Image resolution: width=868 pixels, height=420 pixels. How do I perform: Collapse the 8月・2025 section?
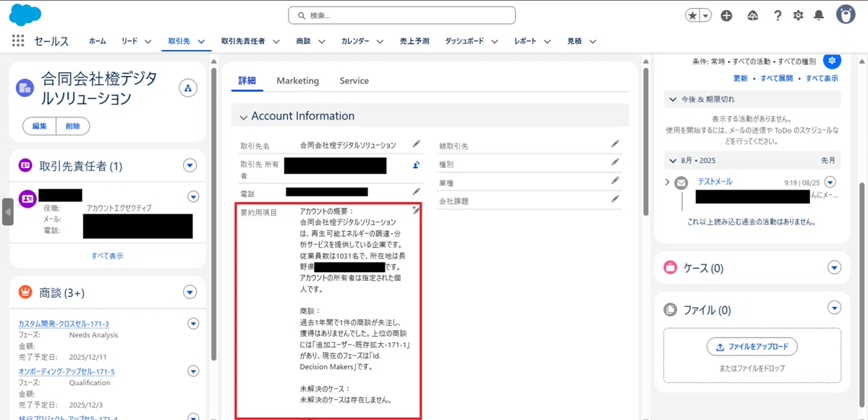[673, 160]
